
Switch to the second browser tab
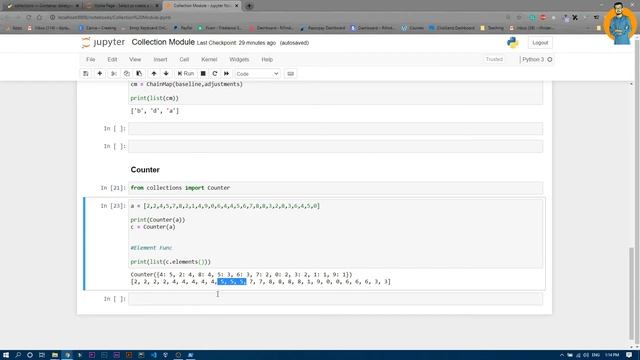[x=121, y=6]
